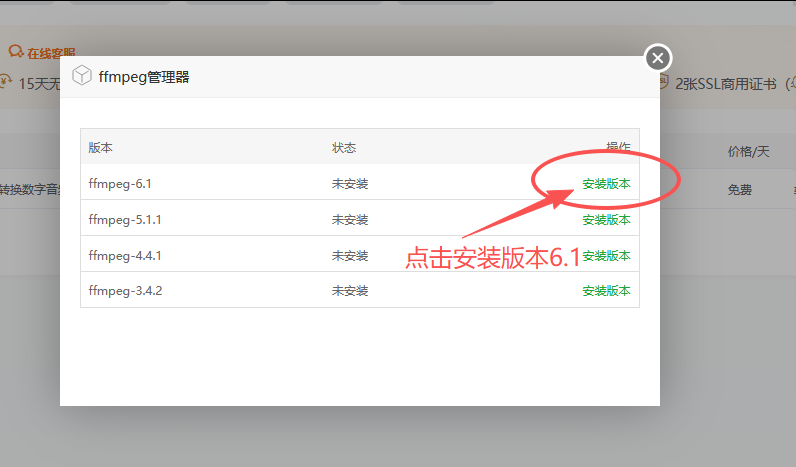Click 未安装 status of ffmpeg-6.1
796x467 pixels.
pos(350,184)
